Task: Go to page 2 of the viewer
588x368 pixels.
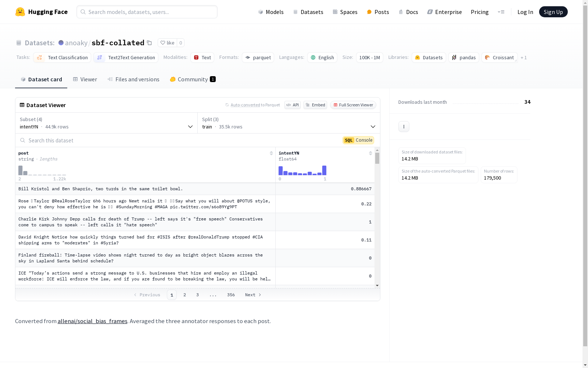Action: pyautogui.click(x=184, y=295)
